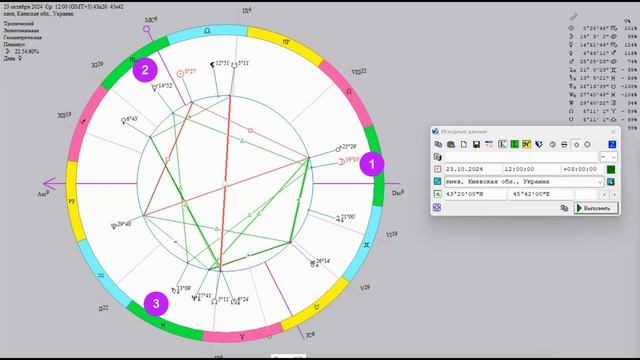The height and width of the screenshot is (360, 640).
Task: Select the large circle chart mode
Action: coord(587,144)
